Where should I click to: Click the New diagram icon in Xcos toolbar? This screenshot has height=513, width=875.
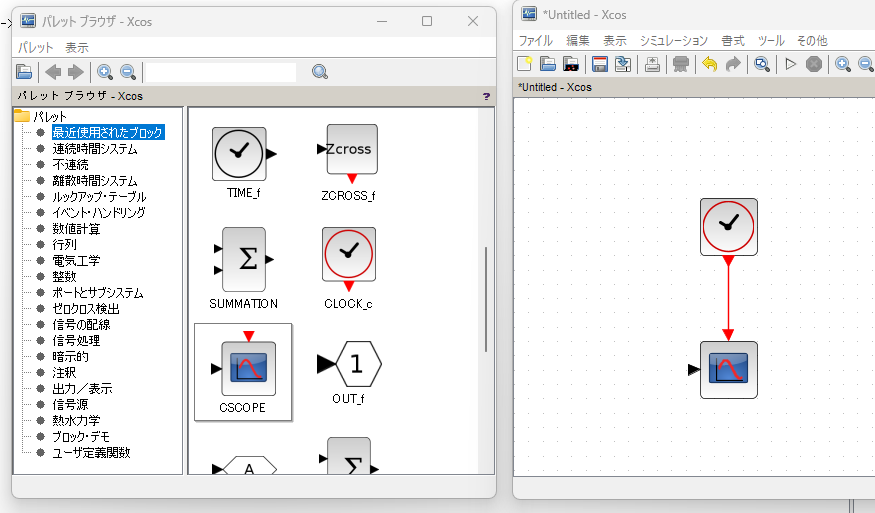(x=525, y=64)
